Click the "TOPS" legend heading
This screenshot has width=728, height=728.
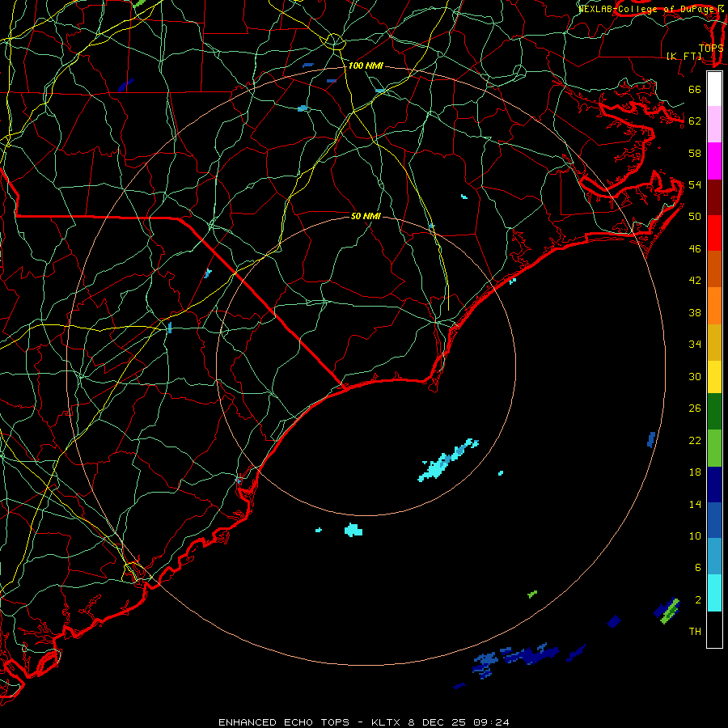click(x=711, y=49)
